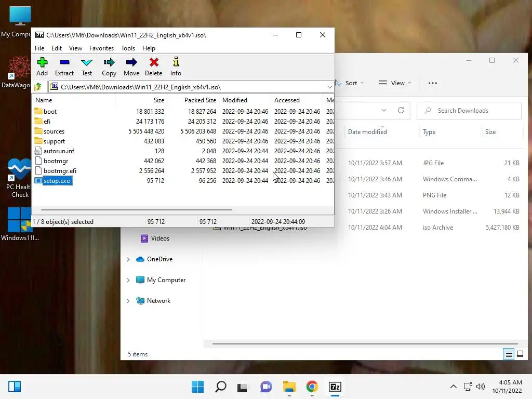This screenshot has width=532, height=399.
Task: Open taskbar Search
Action: click(220, 387)
